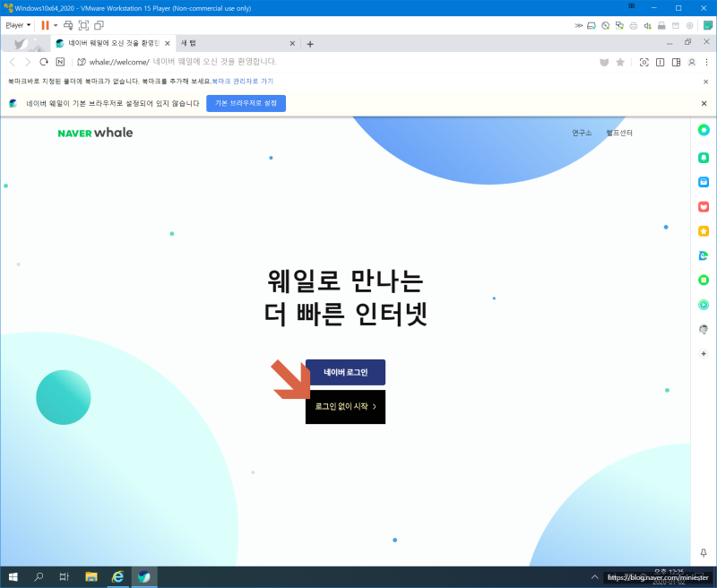Open Windows Task View
This screenshot has height=588, width=717.
coord(64,577)
